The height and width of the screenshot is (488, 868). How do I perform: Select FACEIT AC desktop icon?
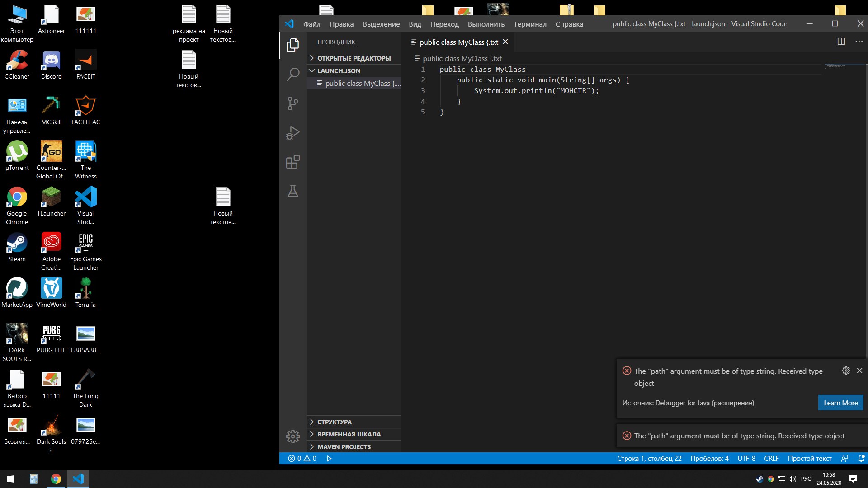pyautogui.click(x=86, y=111)
